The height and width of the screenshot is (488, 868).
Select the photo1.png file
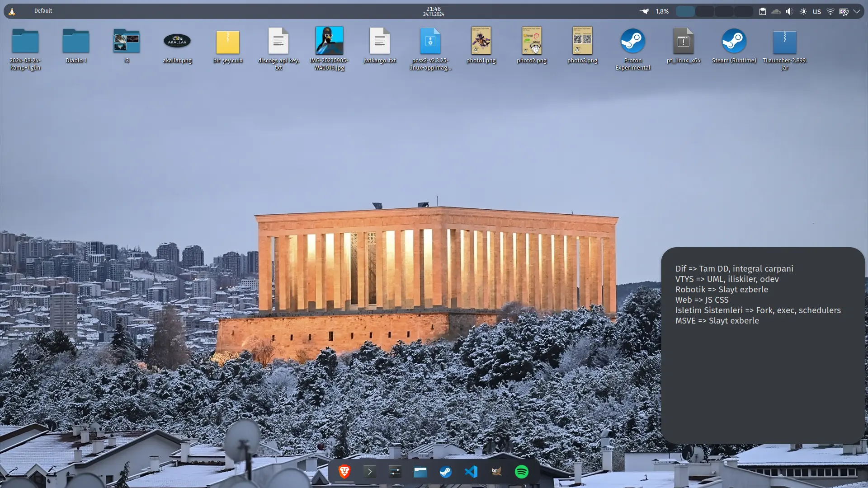click(x=481, y=46)
